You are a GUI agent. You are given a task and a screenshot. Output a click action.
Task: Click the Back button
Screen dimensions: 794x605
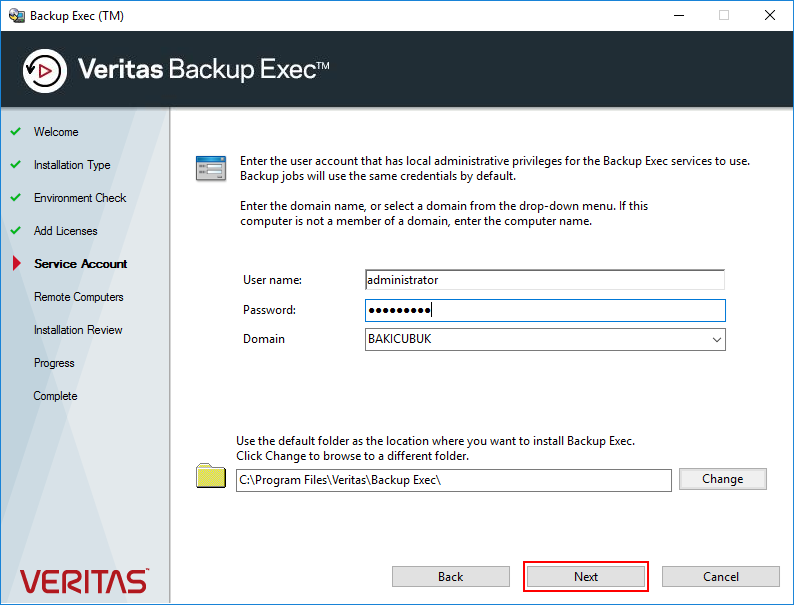pos(450,576)
